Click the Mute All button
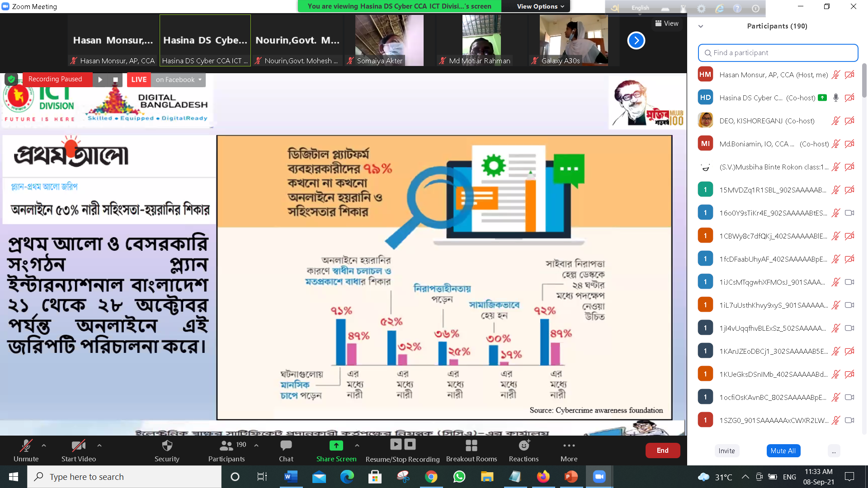 [x=783, y=450]
